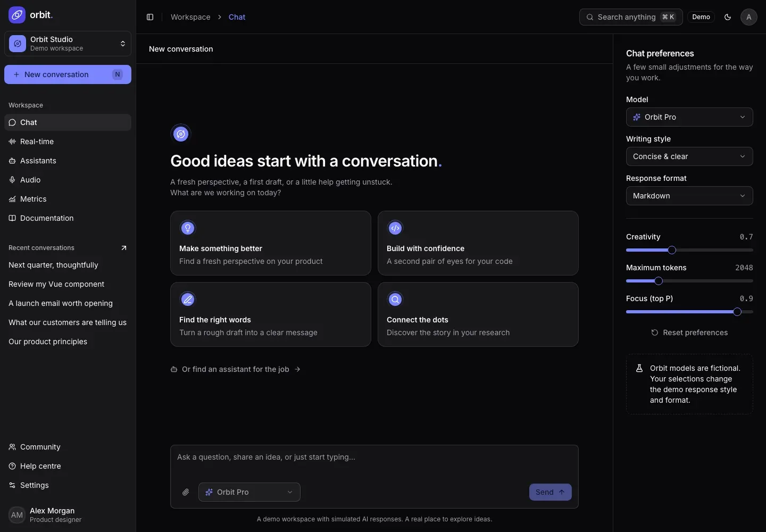Open Settings from sidebar
This screenshot has height=532, width=766.
click(68, 485)
